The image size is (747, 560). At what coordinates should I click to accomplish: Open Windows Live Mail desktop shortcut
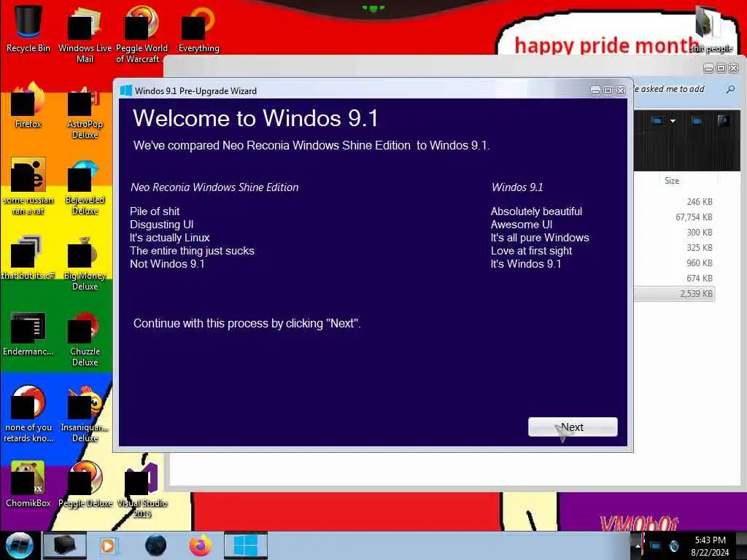pyautogui.click(x=85, y=36)
